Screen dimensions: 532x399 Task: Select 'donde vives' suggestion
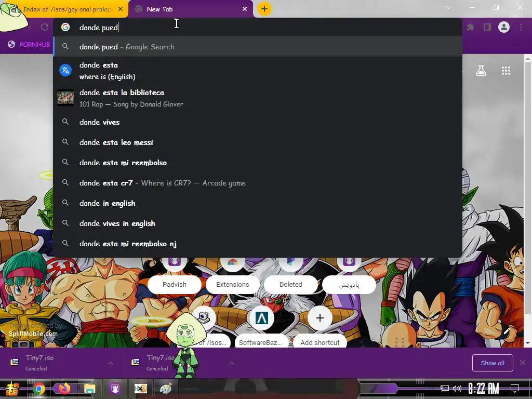point(258,122)
